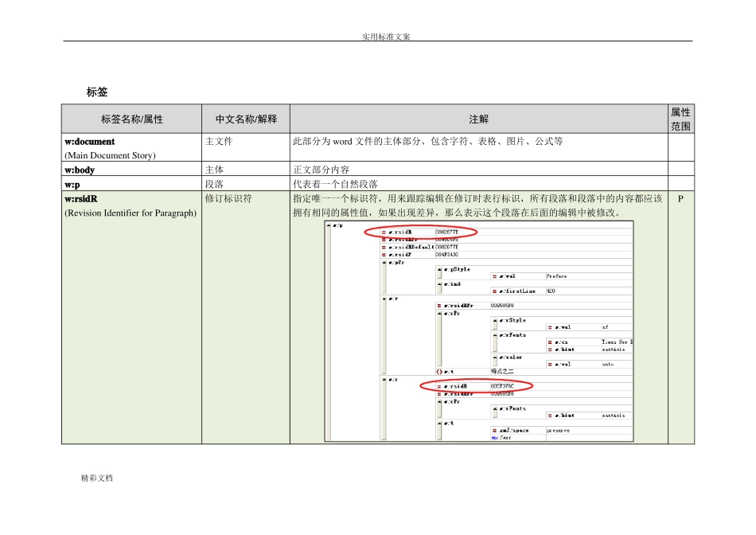
Task: Collapse the w:ind node arrow
Action: point(440,284)
